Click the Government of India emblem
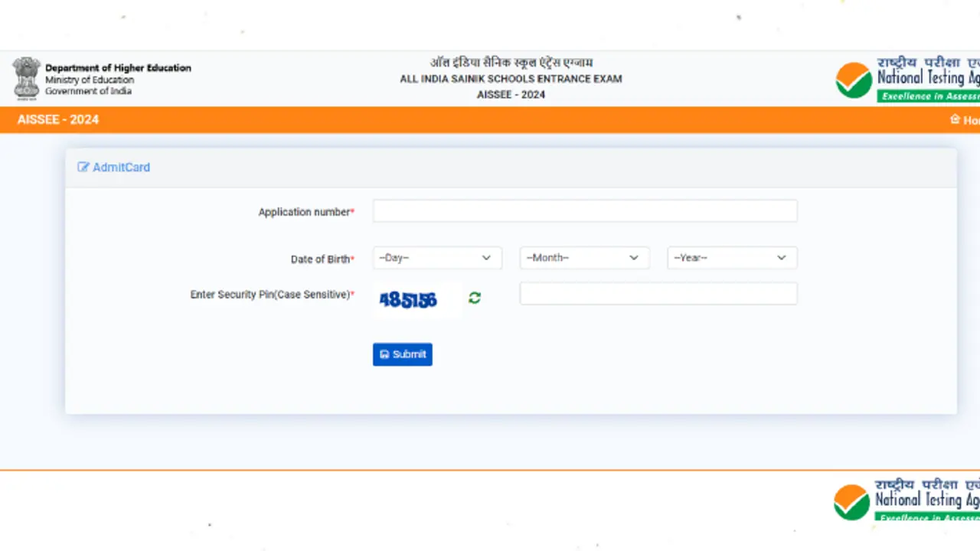 tap(27, 78)
